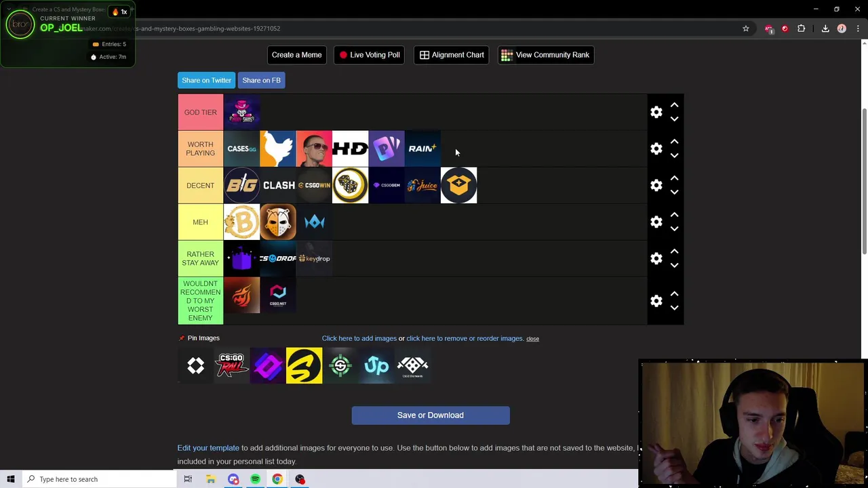
Task: Select the CASES.GG logo thumbnail
Action: tap(241, 148)
